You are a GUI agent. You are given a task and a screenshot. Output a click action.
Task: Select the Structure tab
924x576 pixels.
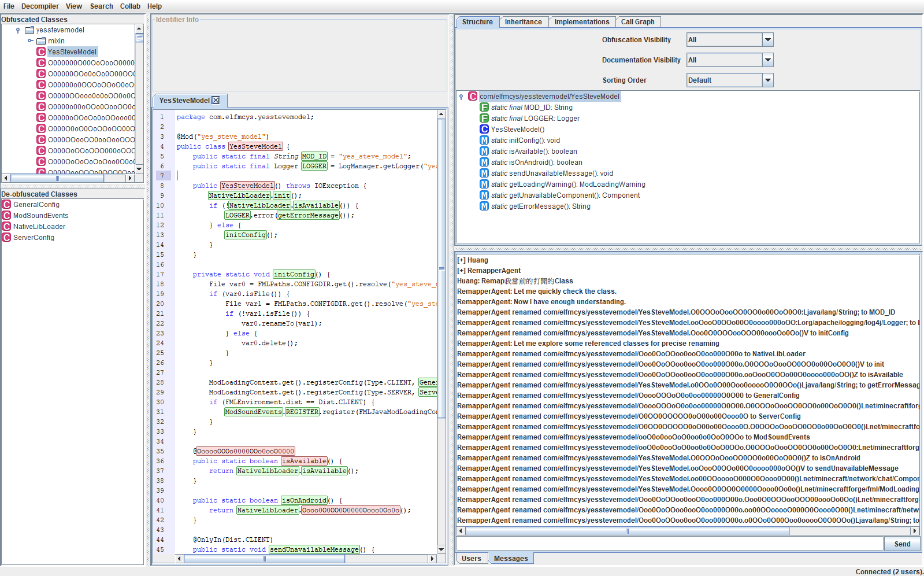(x=477, y=22)
